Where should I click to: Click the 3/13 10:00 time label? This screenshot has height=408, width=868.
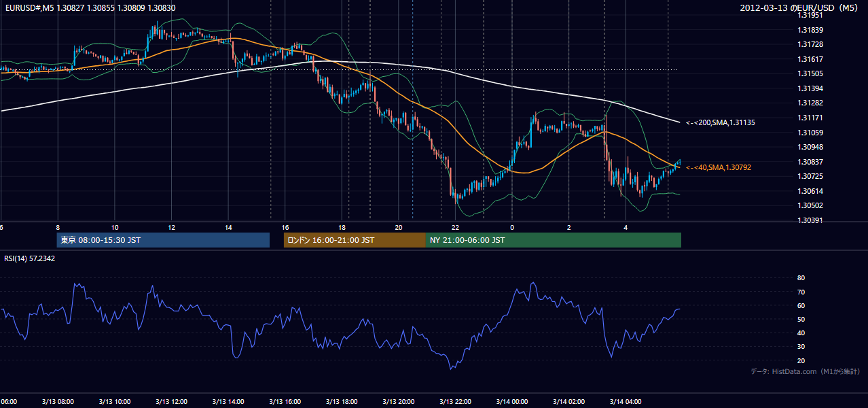[114, 401]
